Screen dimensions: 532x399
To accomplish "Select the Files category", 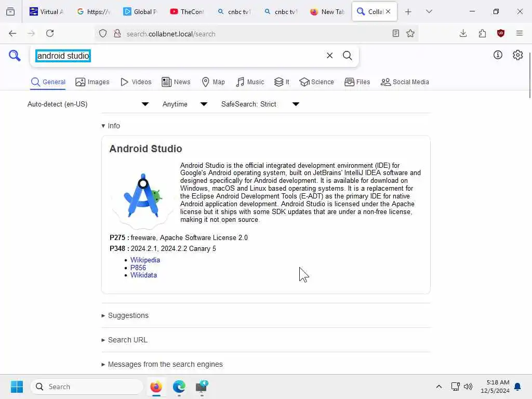I will pos(357,82).
